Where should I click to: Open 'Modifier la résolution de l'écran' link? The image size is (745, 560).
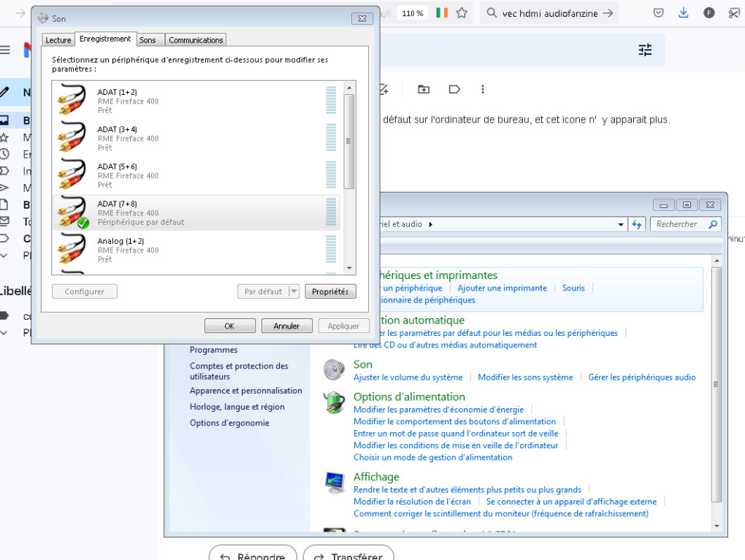(412, 502)
